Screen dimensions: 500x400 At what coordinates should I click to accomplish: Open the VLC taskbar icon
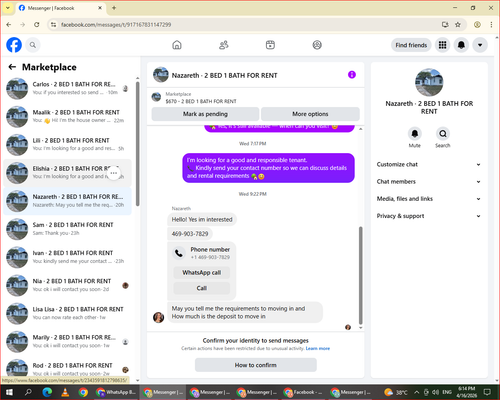click(65, 392)
